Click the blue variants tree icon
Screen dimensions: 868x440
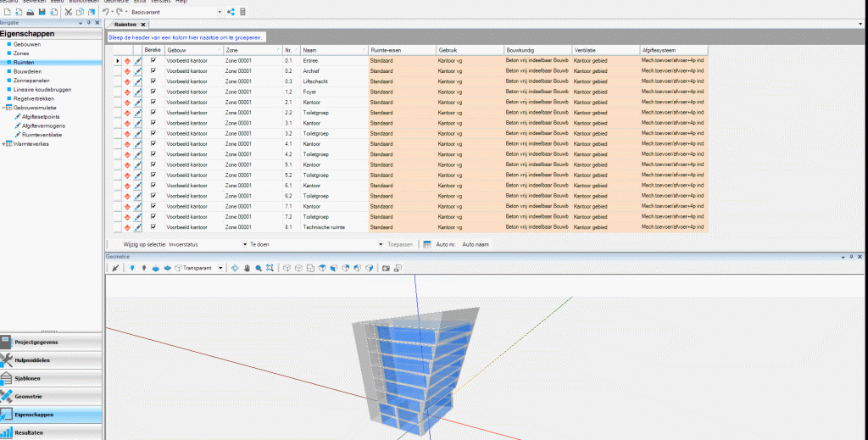231,12
